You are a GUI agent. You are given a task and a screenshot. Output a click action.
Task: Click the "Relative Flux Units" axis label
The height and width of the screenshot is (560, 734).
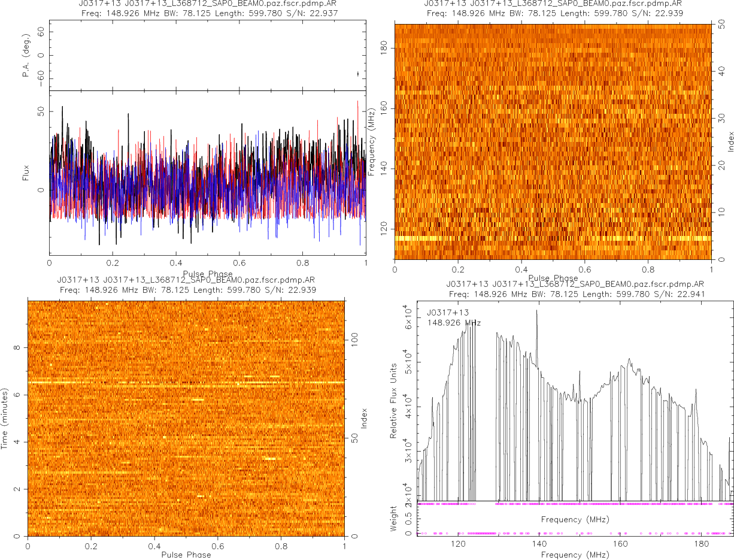click(393, 400)
